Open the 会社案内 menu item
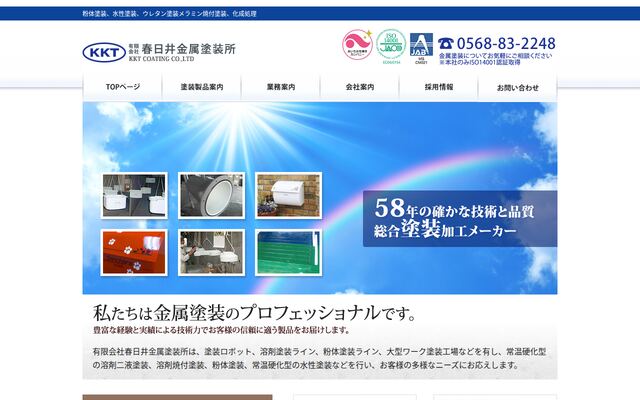Image resolution: width=640 pixels, height=400 pixels. pos(360,87)
